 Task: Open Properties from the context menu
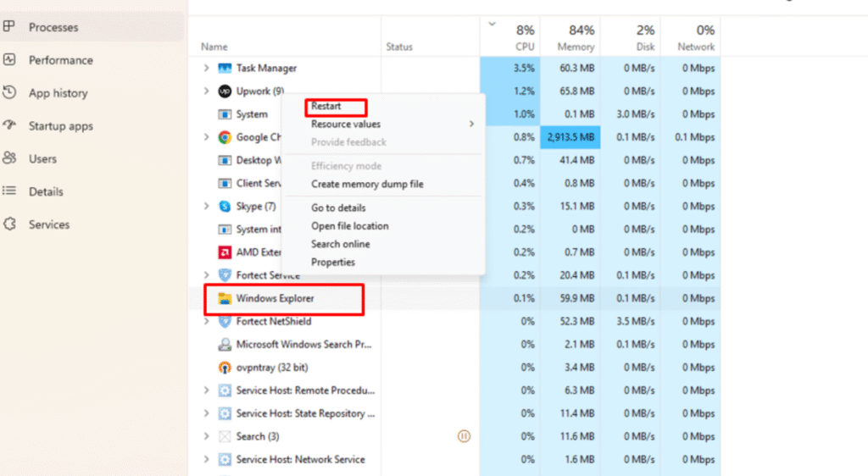(332, 262)
